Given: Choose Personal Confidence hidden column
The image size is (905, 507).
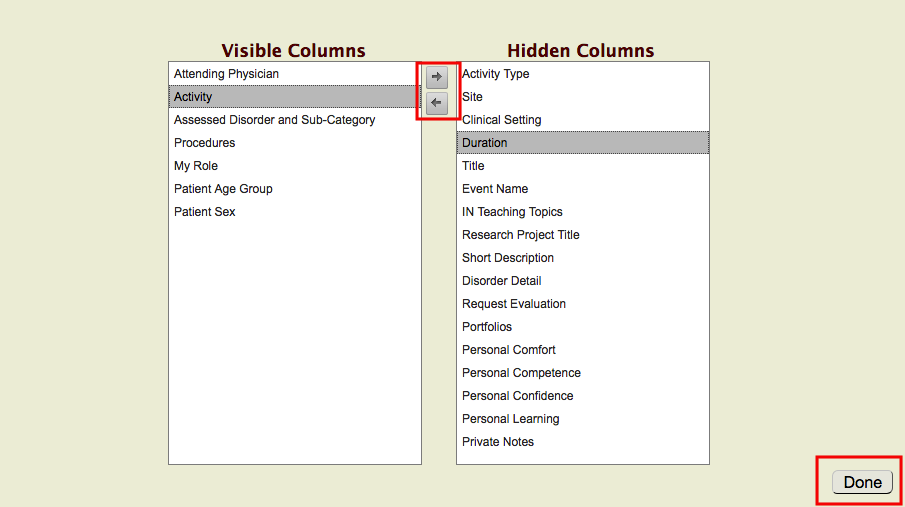Looking at the screenshot, I should [x=583, y=396].
